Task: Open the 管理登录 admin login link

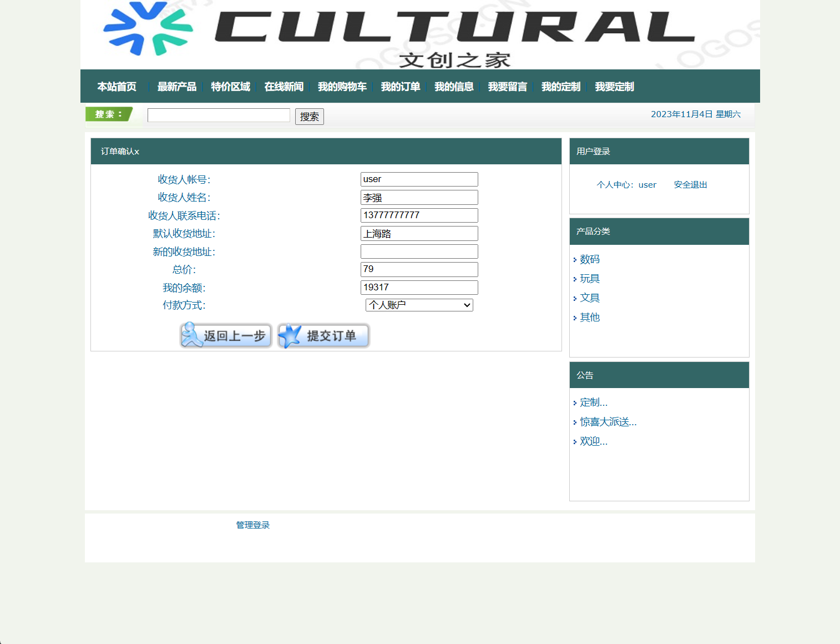Action: [x=252, y=525]
